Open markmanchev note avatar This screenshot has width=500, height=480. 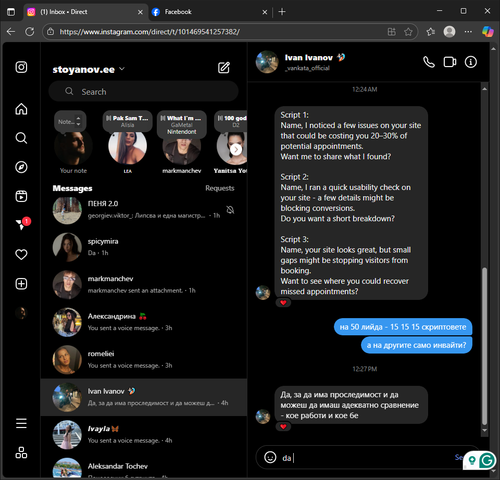pyautogui.click(x=182, y=149)
